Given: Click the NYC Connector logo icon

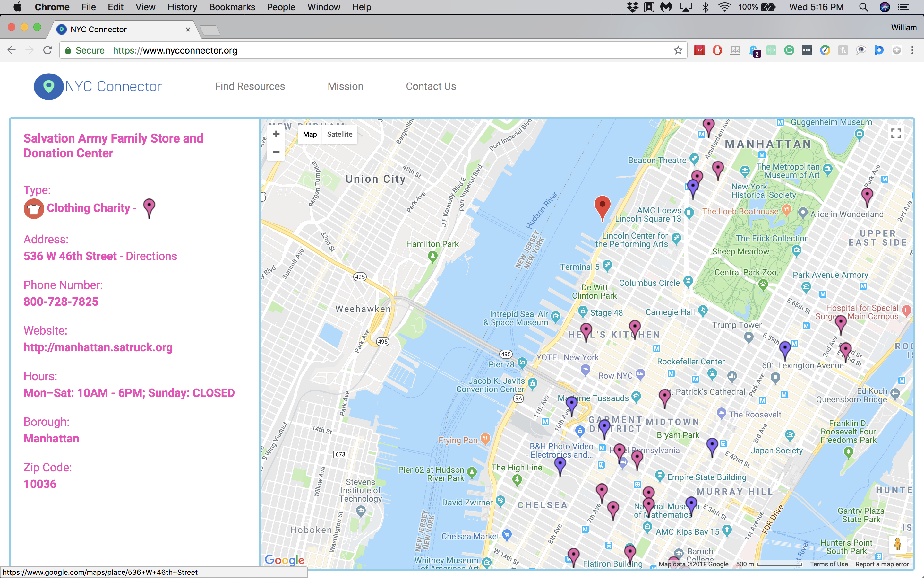Looking at the screenshot, I should tap(48, 86).
